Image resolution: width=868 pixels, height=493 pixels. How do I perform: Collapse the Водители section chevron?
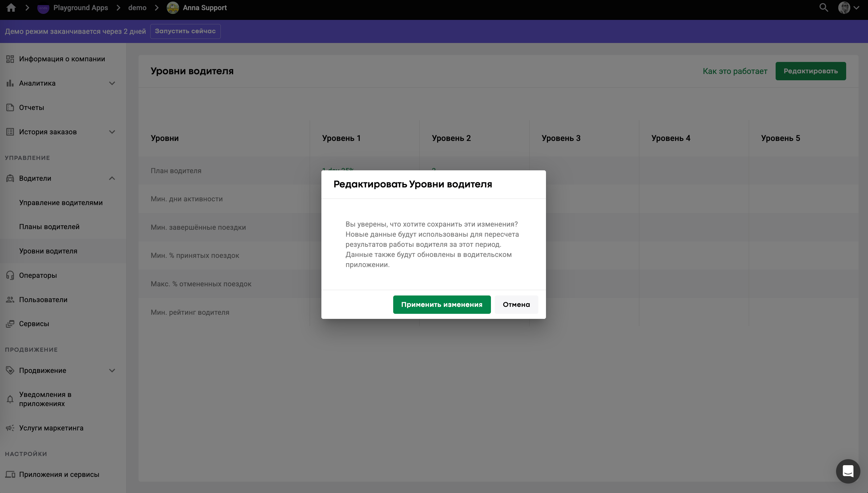[x=112, y=179]
